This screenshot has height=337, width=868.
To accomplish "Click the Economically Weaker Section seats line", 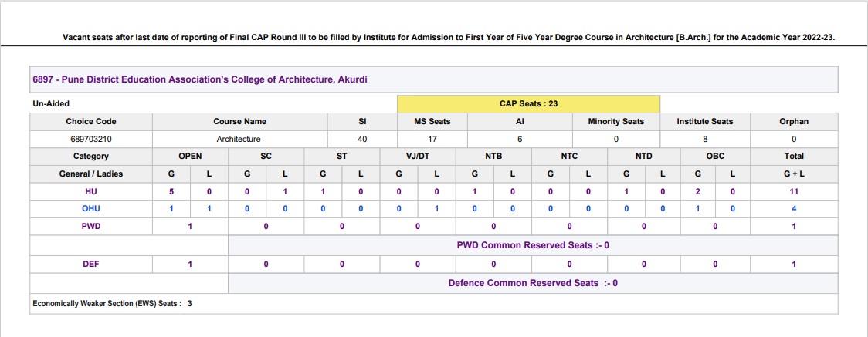I will (x=113, y=304).
